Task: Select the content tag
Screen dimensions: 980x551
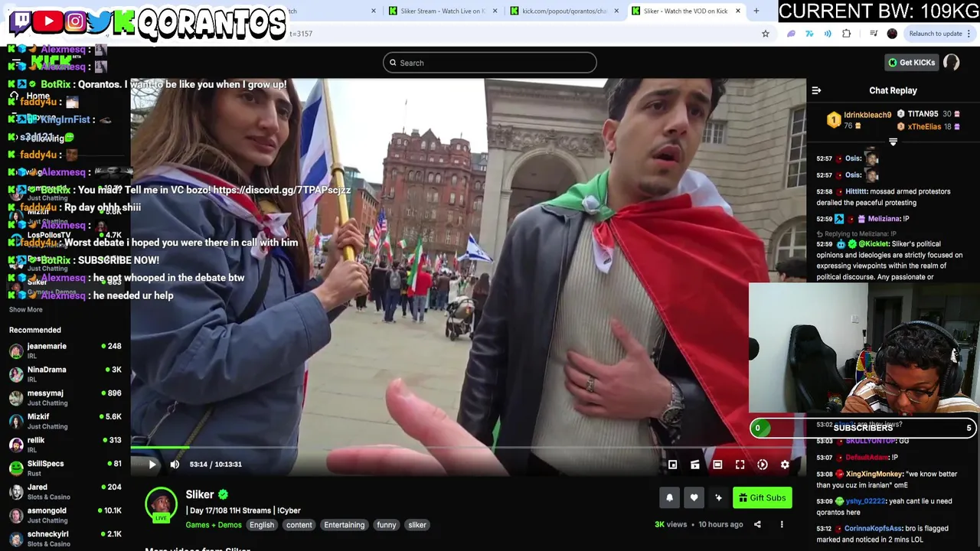Action: pos(299,525)
